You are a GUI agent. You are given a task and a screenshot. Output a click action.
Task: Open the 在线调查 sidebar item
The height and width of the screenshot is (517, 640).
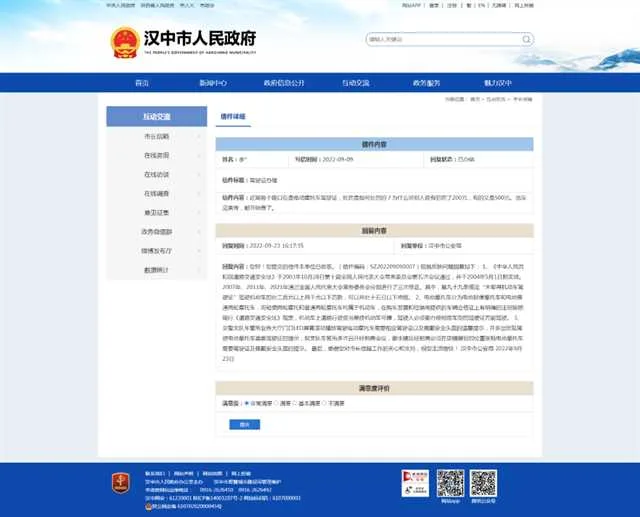tap(156, 194)
